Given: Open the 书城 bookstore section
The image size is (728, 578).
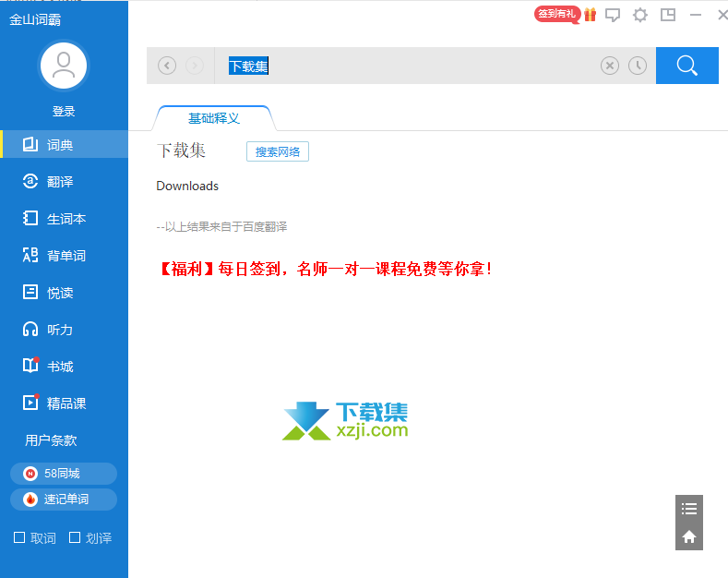Looking at the screenshot, I should tap(64, 367).
